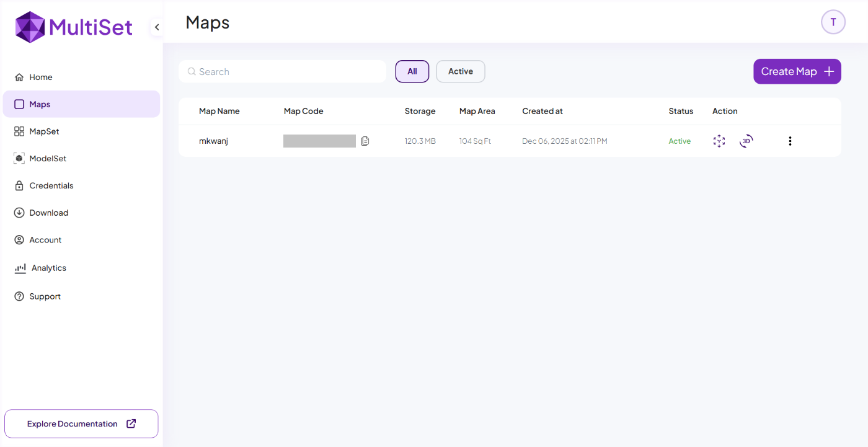
Task: Click the Create Map button
Action: click(797, 71)
